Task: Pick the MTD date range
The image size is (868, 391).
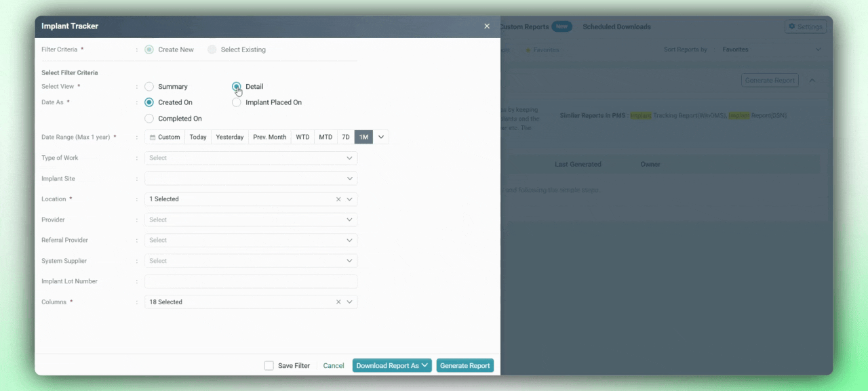Action: [x=325, y=137]
